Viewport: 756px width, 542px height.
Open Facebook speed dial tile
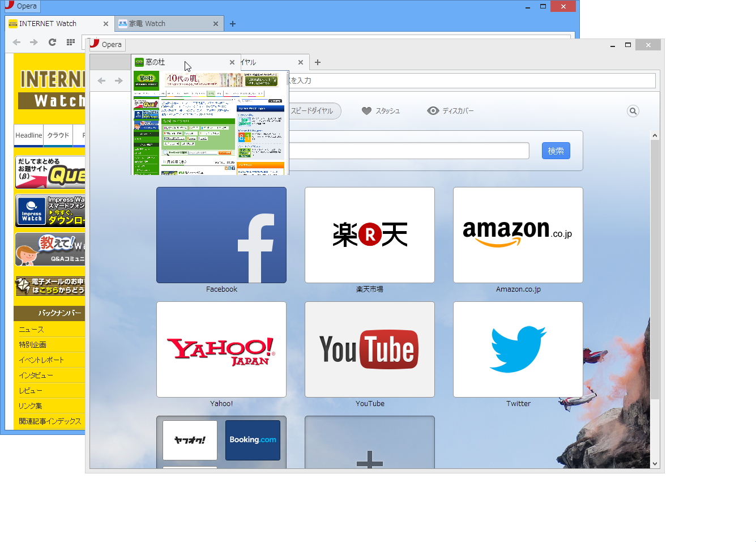pos(221,235)
